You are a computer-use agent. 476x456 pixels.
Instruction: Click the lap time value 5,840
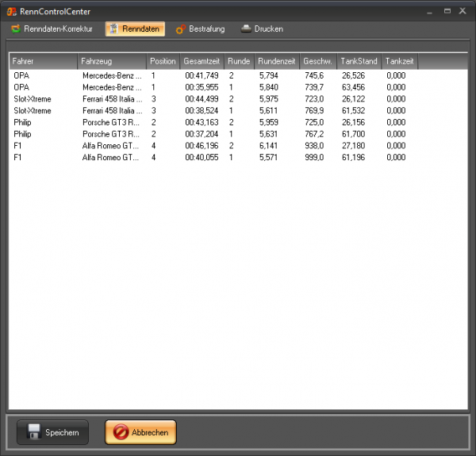[269, 87]
